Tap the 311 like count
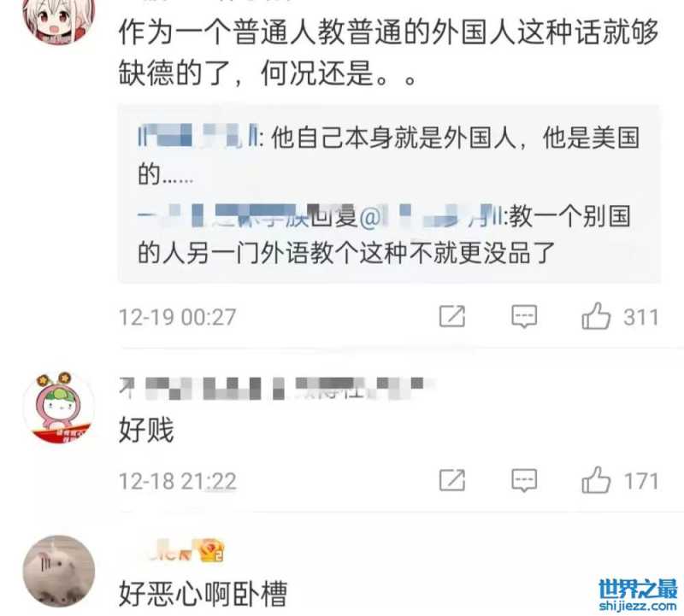 640,317
